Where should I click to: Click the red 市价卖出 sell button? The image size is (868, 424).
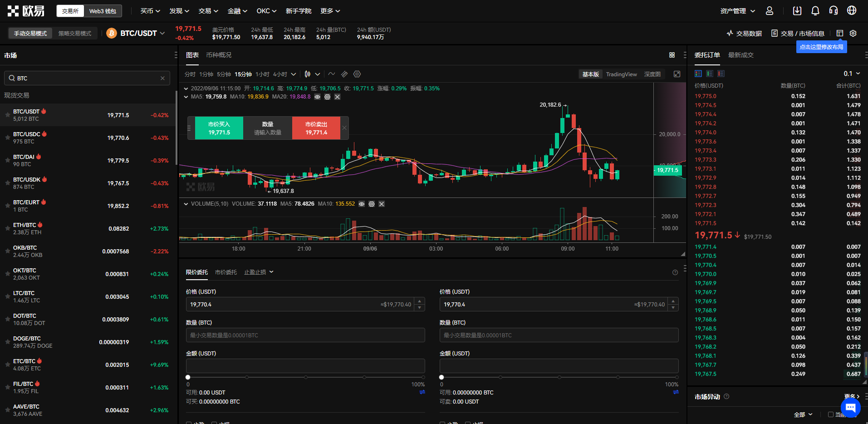pos(316,128)
